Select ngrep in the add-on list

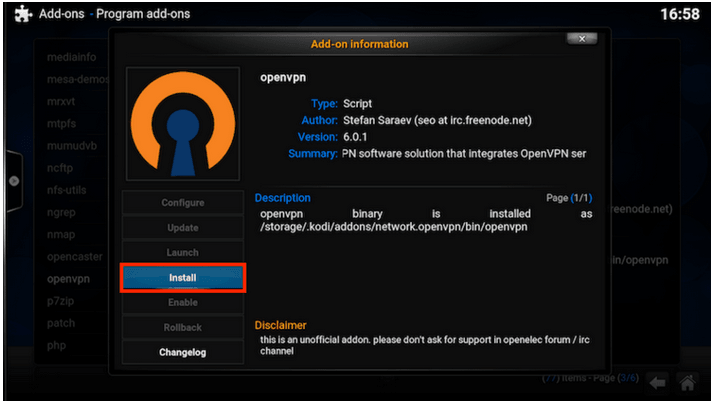tap(61, 213)
